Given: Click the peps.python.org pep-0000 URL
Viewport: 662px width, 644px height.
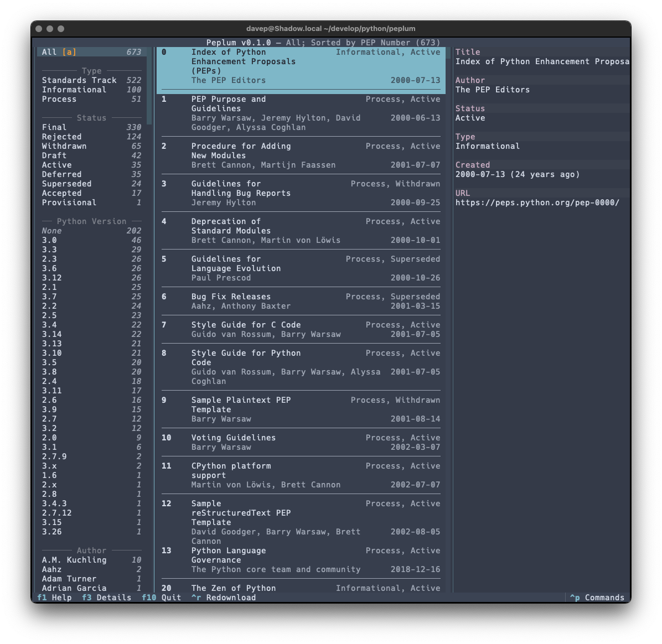Looking at the screenshot, I should [x=537, y=202].
